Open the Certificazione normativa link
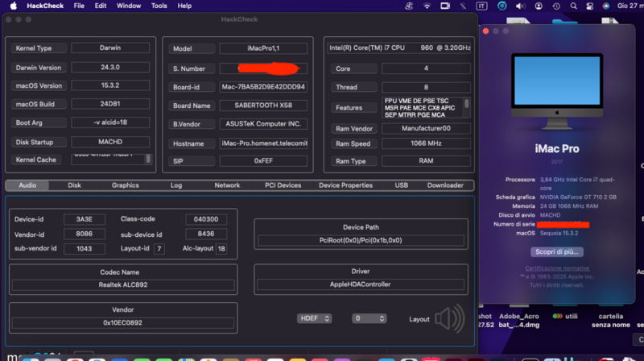 [x=557, y=268]
